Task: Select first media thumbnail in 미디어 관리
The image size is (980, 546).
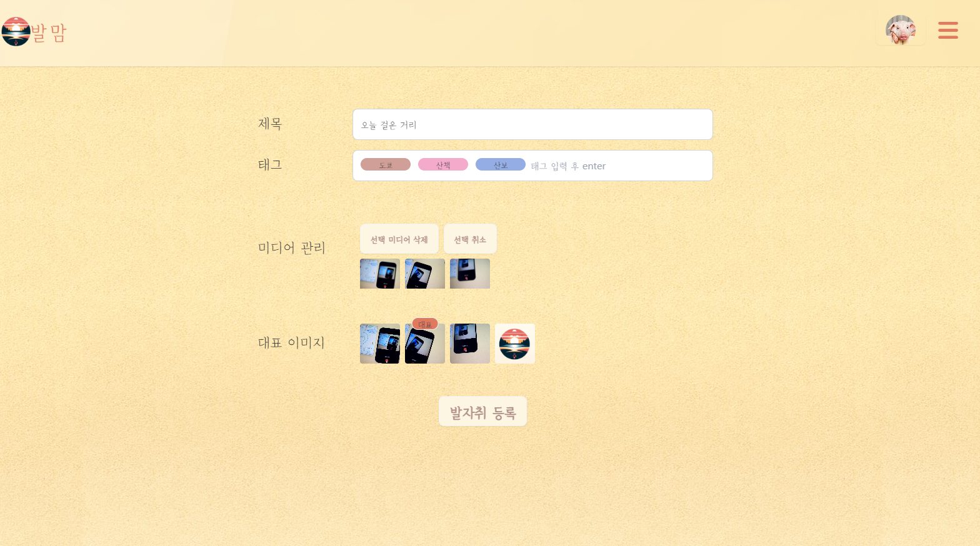Action: (380, 274)
